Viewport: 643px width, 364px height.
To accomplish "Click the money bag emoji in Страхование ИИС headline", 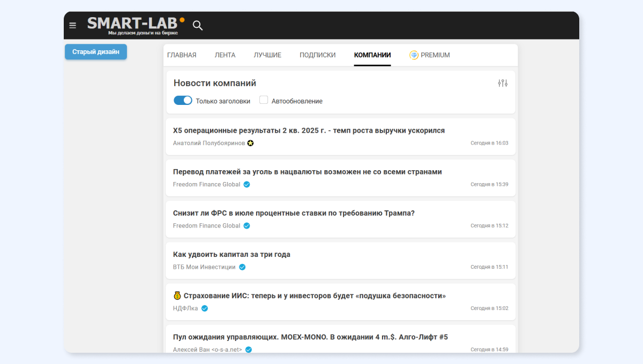I will click(x=177, y=295).
